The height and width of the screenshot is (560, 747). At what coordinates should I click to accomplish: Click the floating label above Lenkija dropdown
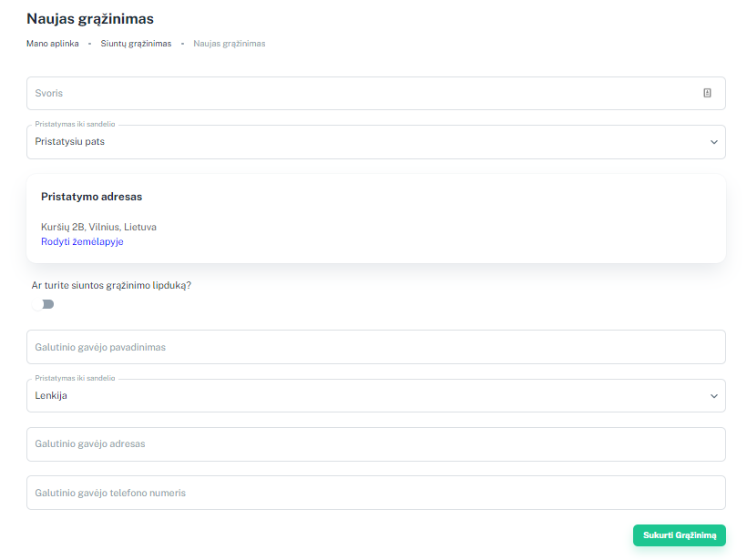pyautogui.click(x=75, y=378)
